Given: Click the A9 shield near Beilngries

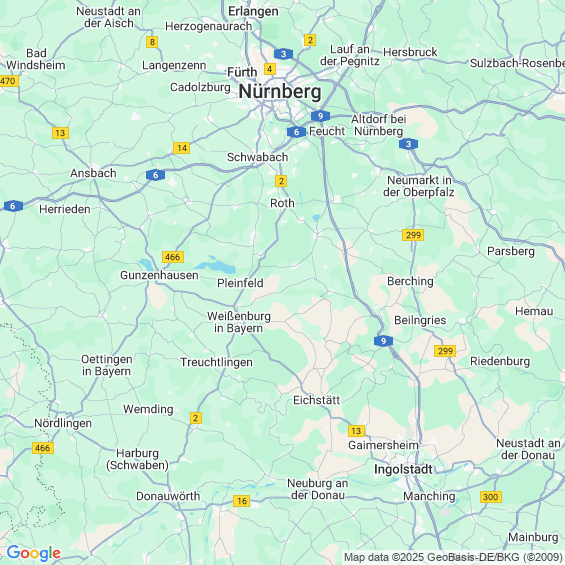Looking at the screenshot, I should [x=383, y=341].
